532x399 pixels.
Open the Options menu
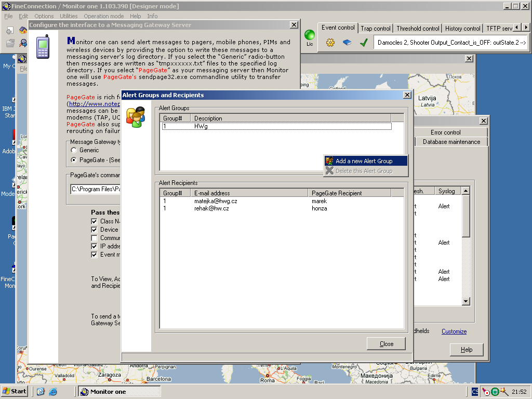(x=44, y=16)
